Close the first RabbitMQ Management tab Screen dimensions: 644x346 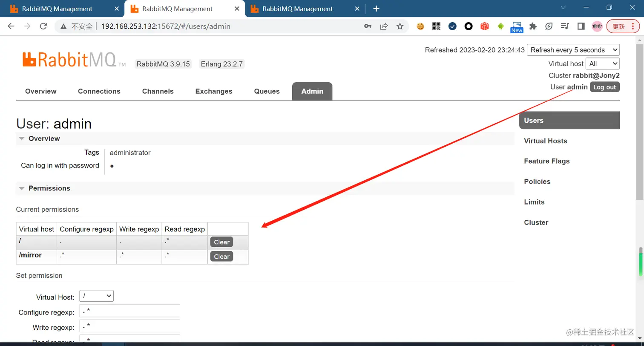(x=117, y=9)
